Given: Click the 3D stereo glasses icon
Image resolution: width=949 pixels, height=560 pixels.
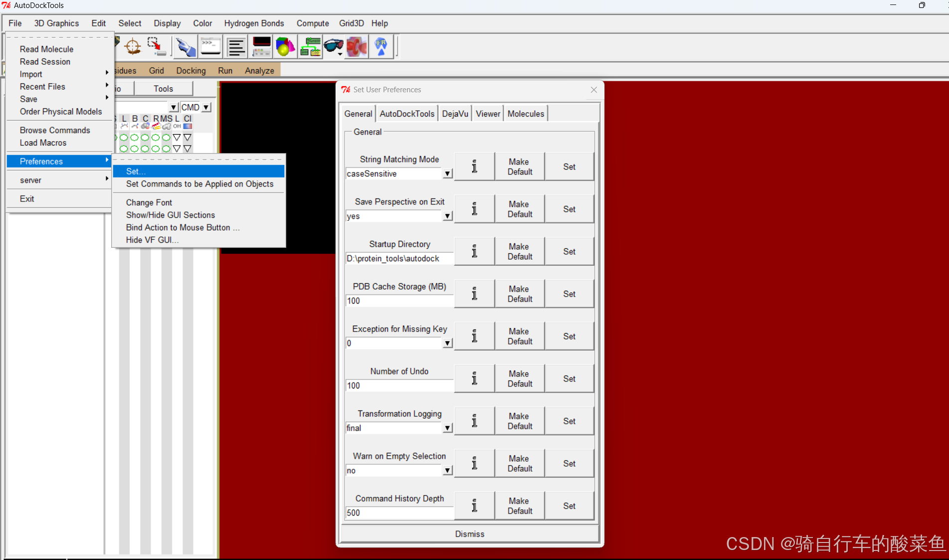Looking at the screenshot, I should (333, 45).
